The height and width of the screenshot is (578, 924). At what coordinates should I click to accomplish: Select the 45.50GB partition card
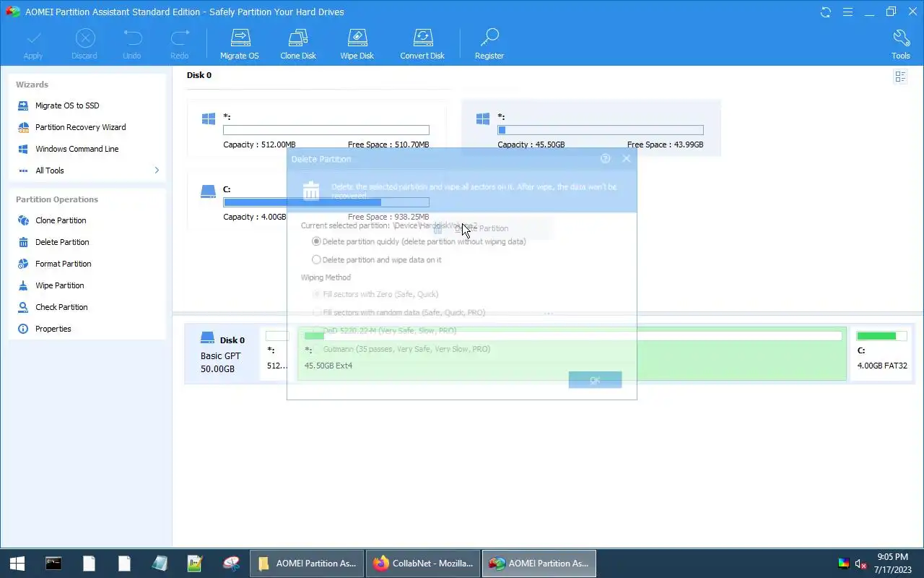click(x=591, y=129)
